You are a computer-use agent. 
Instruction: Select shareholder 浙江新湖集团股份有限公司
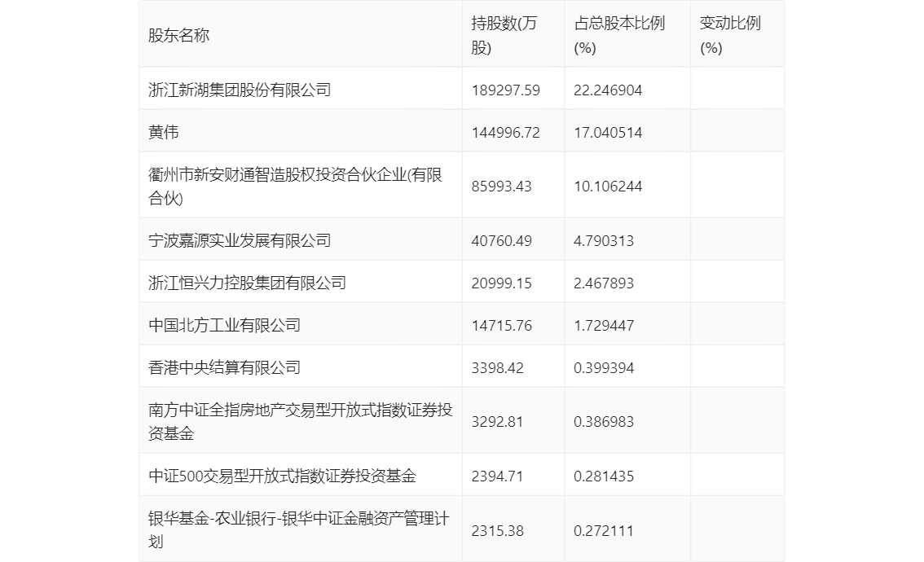pos(240,90)
